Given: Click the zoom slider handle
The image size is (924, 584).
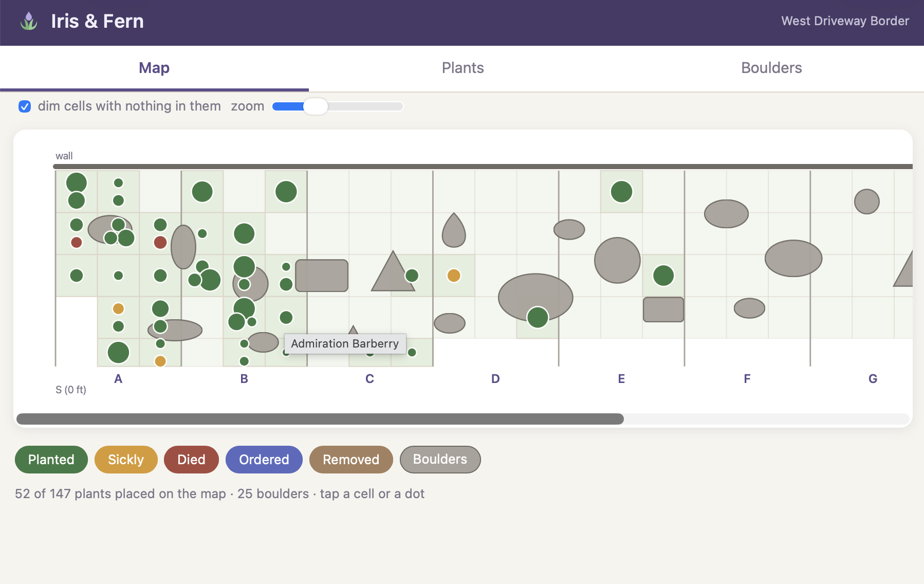Looking at the screenshot, I should point(316,106).
